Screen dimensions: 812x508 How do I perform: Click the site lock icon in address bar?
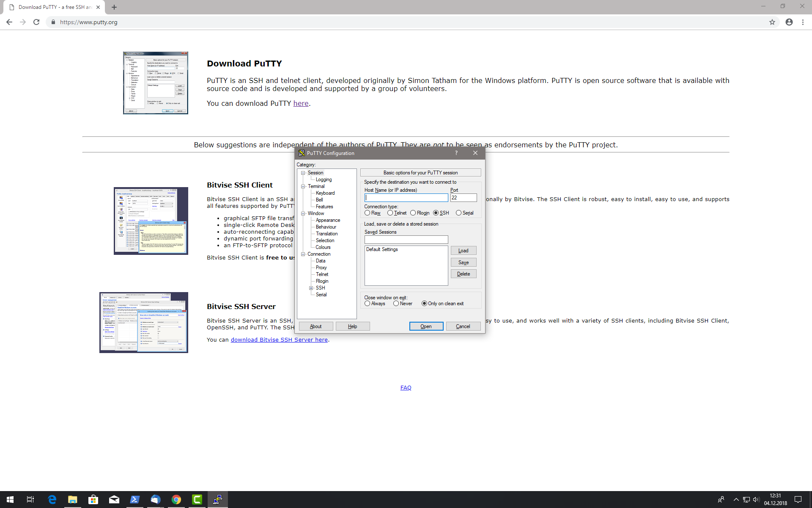coord(53,22)
